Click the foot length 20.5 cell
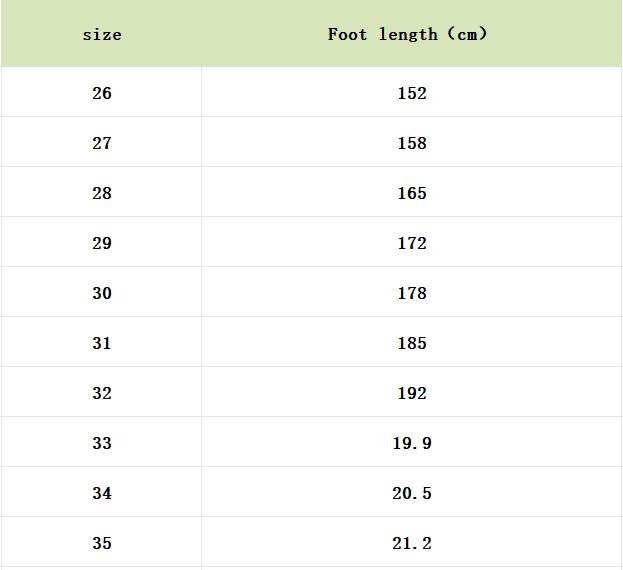 point(411,493)
